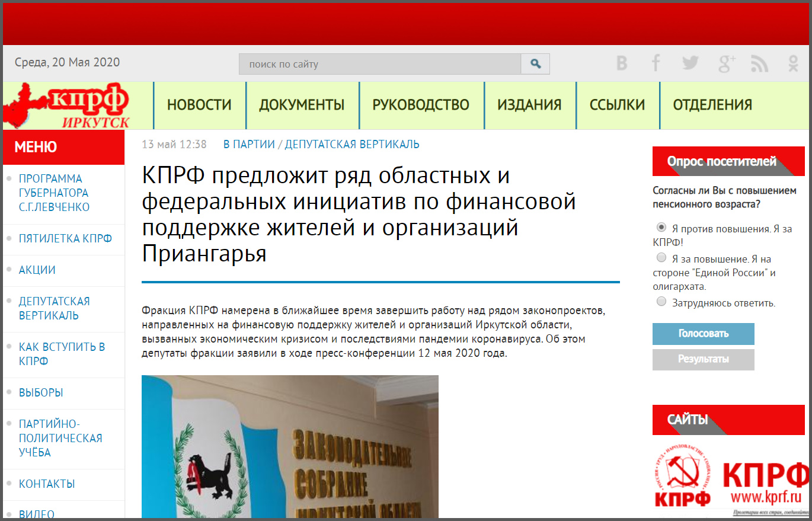Screen dimensions: 812x521
Task: Open the ССЫЛКИ menu item
Action: click(x=617, y=106)
